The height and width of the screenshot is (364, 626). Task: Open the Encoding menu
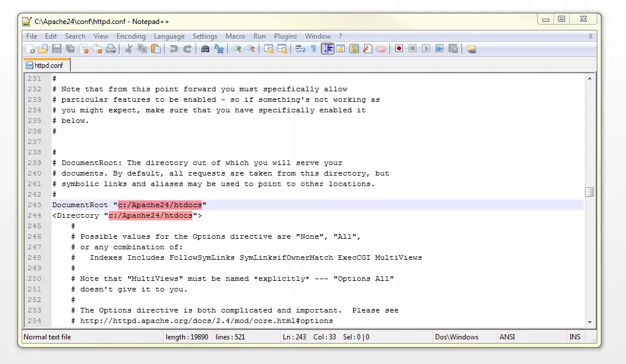(131, 36)
